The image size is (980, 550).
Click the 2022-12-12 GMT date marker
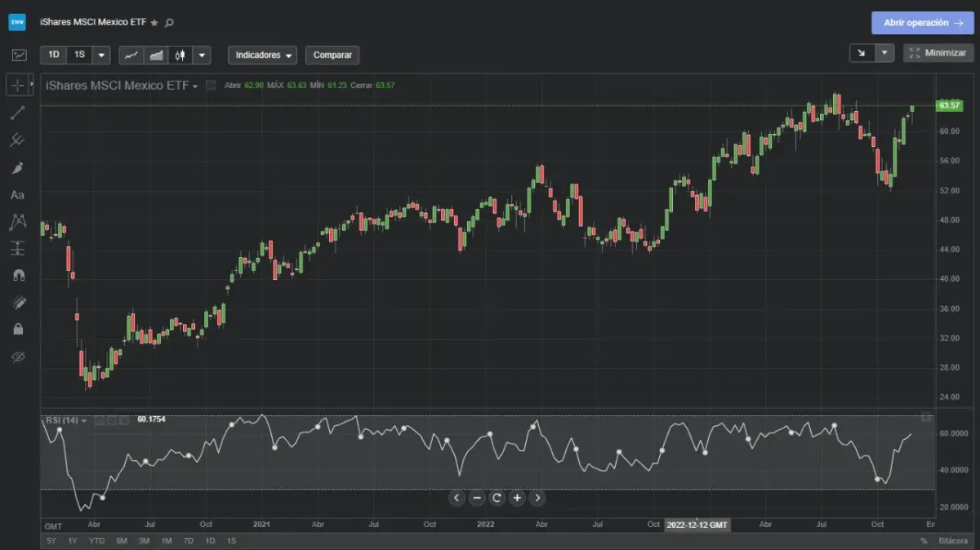click(x=697, y=525)
